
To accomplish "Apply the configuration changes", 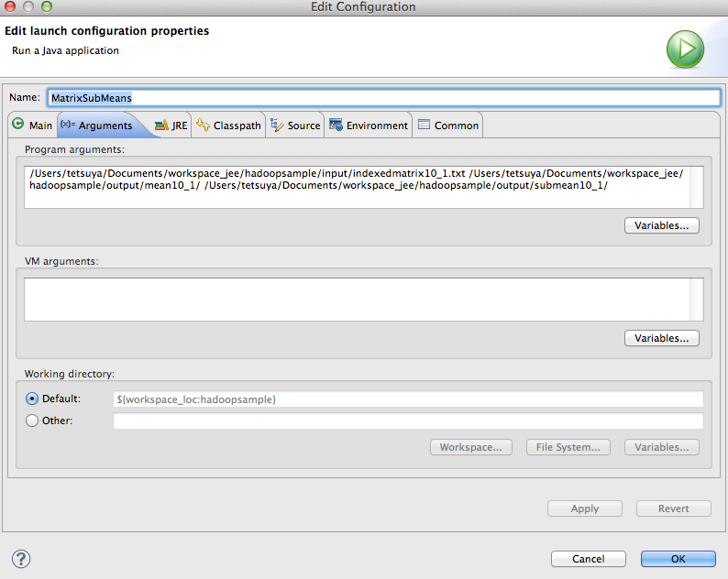I will coord(585,508).
